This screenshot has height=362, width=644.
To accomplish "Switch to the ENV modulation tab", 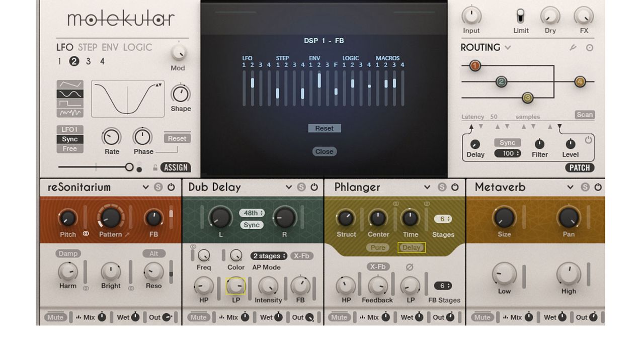I will point(110,47).
